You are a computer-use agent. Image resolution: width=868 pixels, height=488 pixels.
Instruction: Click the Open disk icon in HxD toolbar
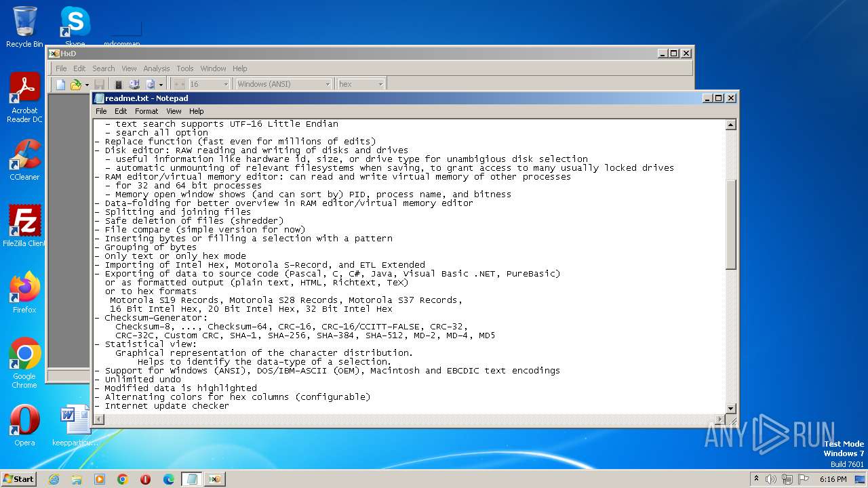pos(134,84)
